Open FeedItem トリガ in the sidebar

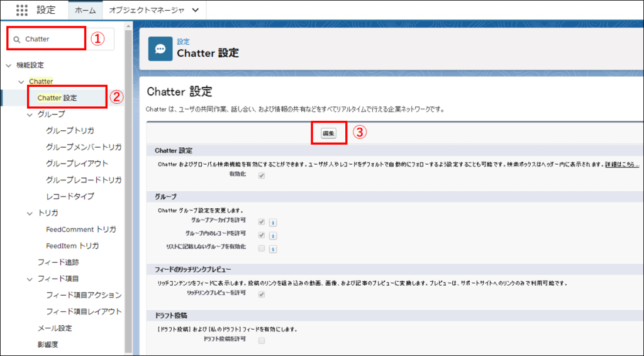(x=72, y=246)
